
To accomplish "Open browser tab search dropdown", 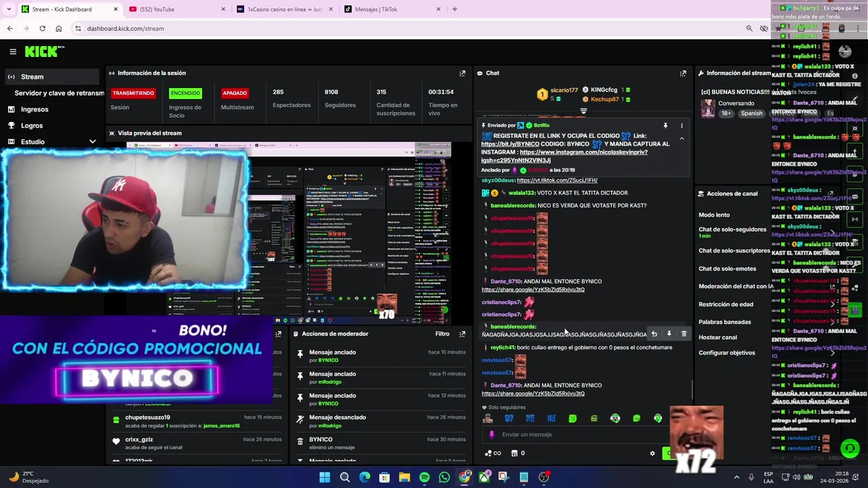I will point(8,9).
